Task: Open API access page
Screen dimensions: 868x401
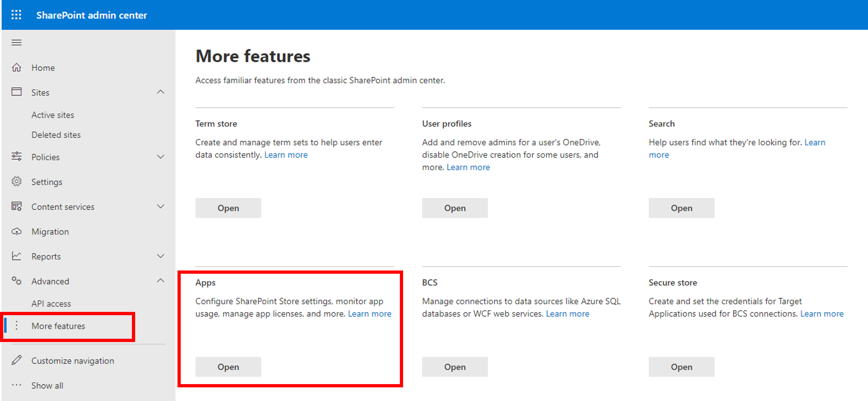Action: [51, 304]
